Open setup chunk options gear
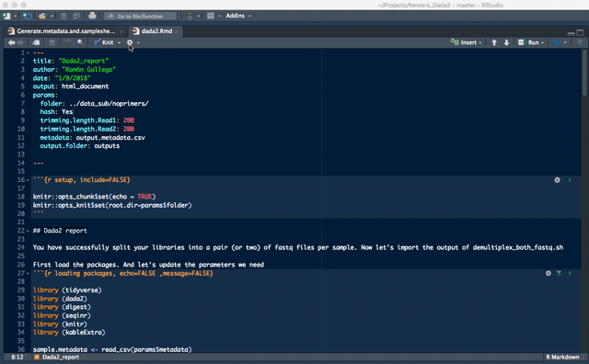Image resolution: width=589 pixels, height=364 pixels. coord(557,180)
